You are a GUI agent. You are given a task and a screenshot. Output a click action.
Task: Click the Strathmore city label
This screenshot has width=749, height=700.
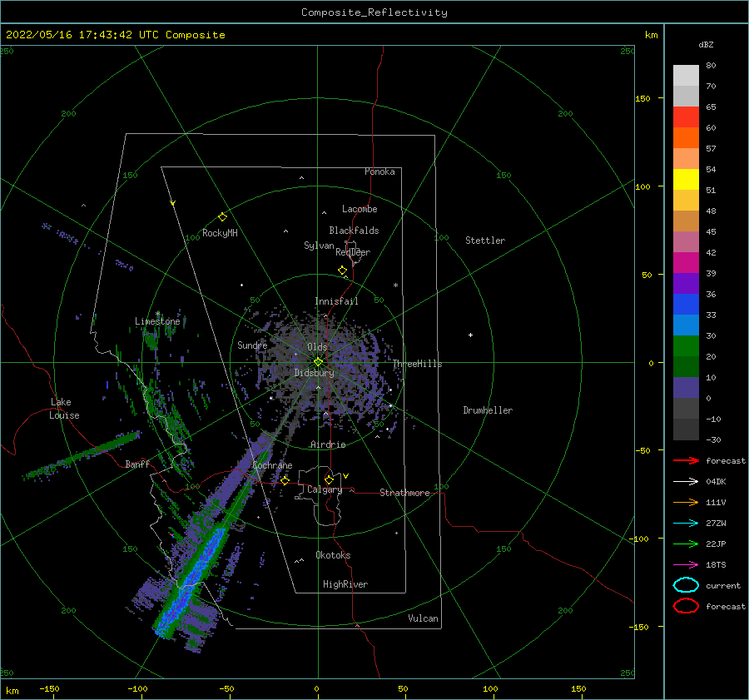(x=404, y=493)
